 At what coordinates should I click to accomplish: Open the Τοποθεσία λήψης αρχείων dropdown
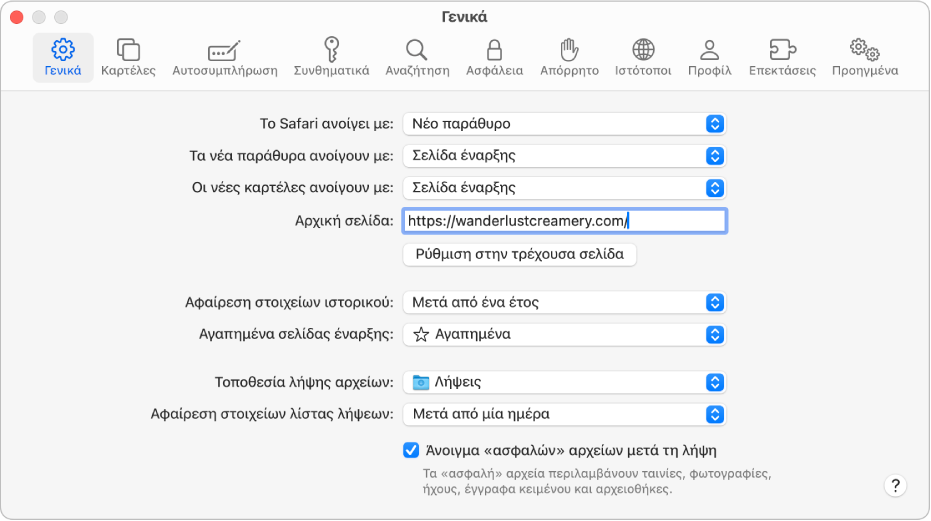[564, 382]
